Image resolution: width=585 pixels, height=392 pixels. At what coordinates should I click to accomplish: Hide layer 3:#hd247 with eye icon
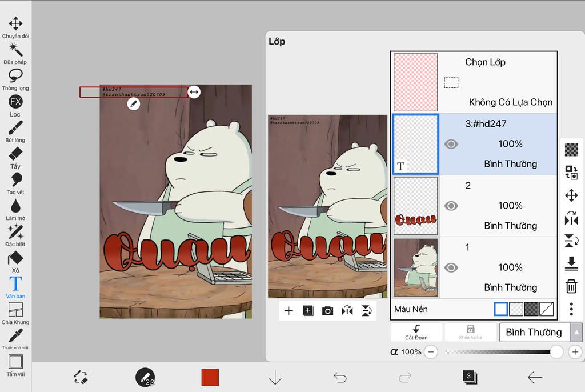click(451, 144)
